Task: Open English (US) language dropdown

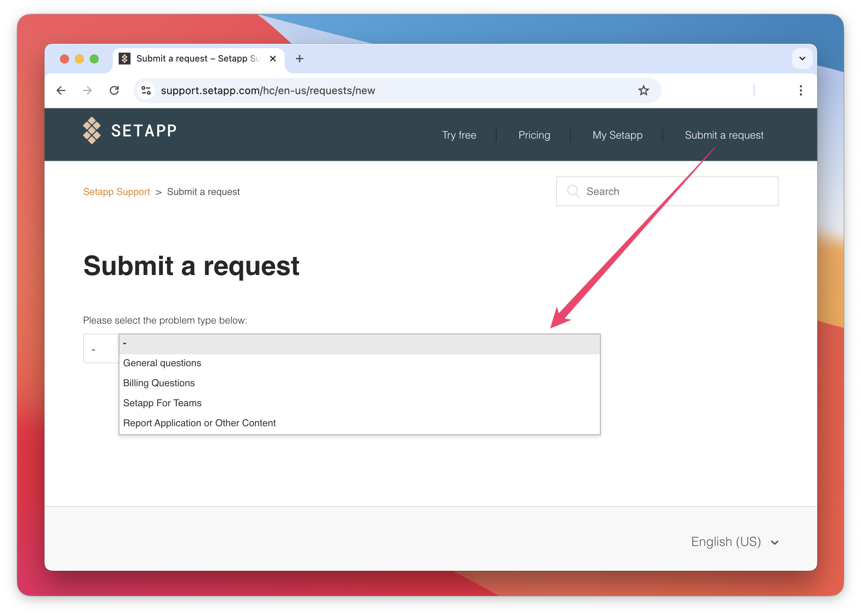Action: pos(735,542)
